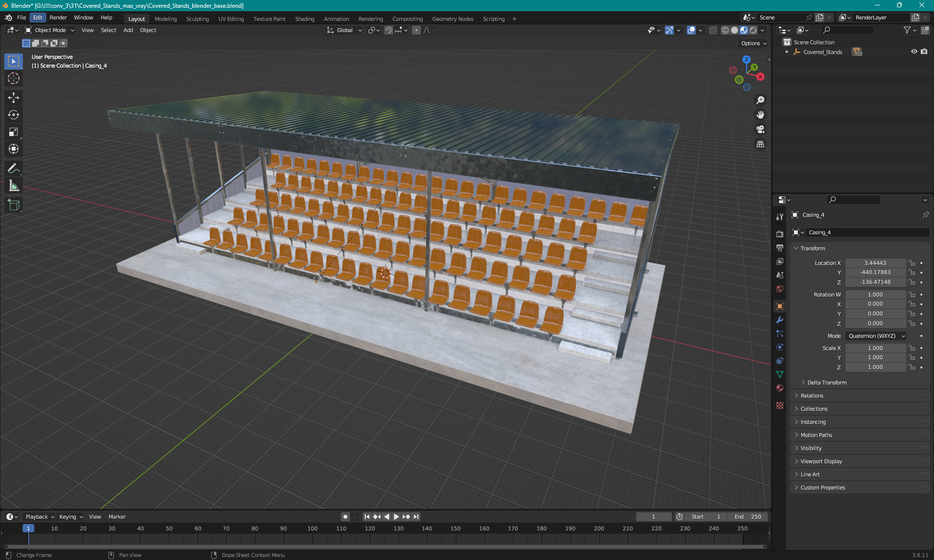
Task: Select the Add Cube tool
Action: coord(14,205)
